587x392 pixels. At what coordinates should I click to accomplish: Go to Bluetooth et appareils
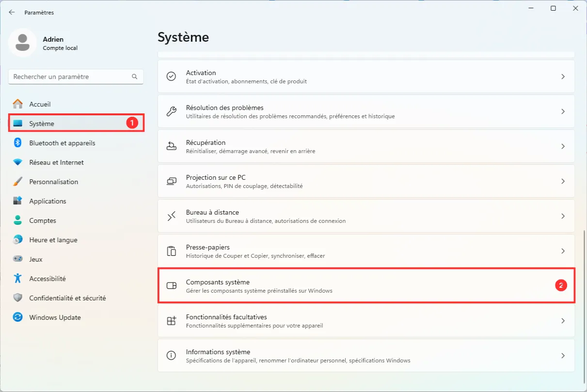(x=76, y=143)
